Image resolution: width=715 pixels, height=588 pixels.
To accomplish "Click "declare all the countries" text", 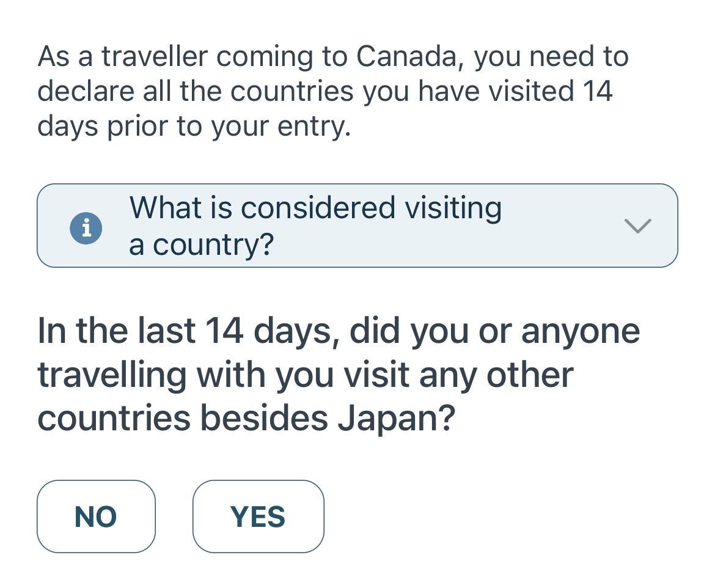I will coord(196,91).
